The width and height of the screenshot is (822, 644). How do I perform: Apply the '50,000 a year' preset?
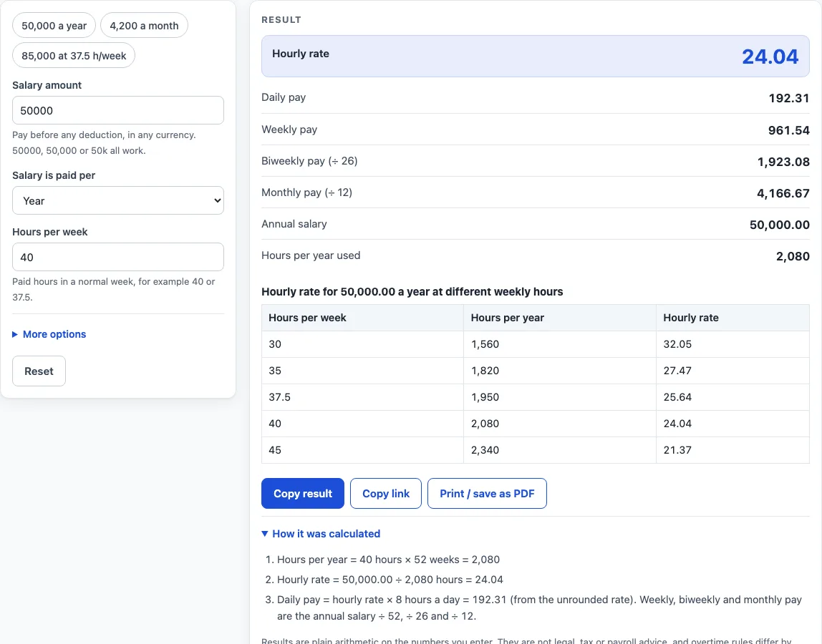[54, 26]
